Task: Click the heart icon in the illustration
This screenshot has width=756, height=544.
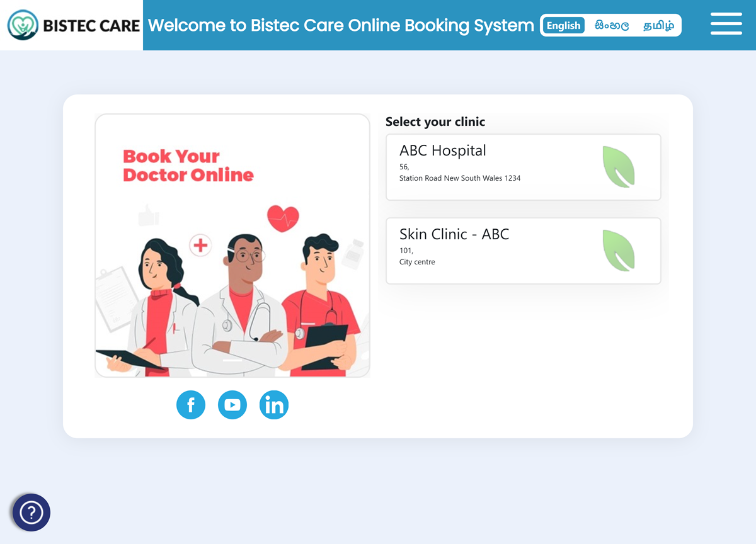Action: click(283, 218)
